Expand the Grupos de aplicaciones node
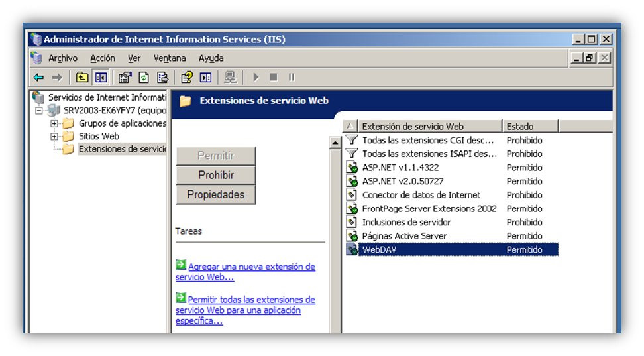Image resolution: width=644 pixels, height=356 pixels. pyautogui.click(x=54, y=123)
